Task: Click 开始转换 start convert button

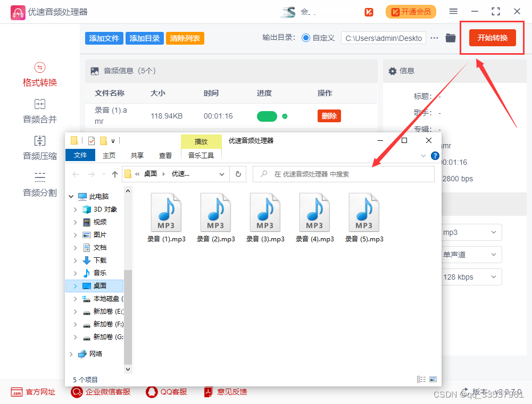Action: click(492, 38)
